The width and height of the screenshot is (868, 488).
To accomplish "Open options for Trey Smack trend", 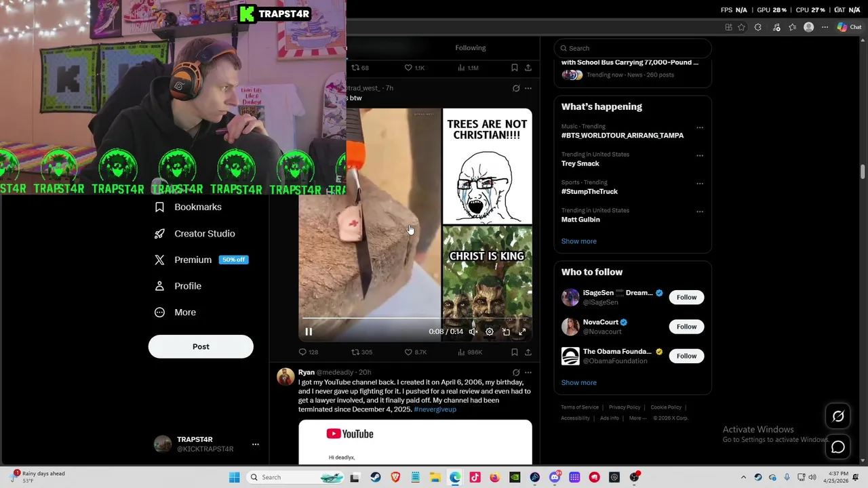I will coord(700,155).
